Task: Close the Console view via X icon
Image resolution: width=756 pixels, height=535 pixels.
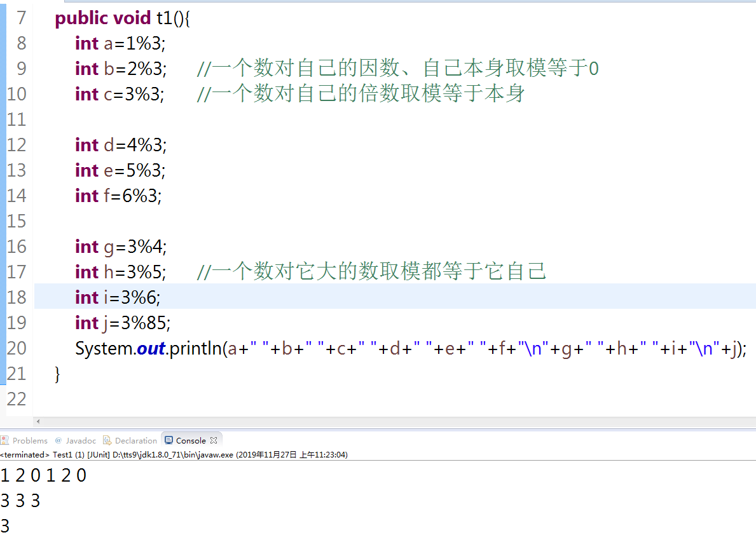Action: [214, 440]
